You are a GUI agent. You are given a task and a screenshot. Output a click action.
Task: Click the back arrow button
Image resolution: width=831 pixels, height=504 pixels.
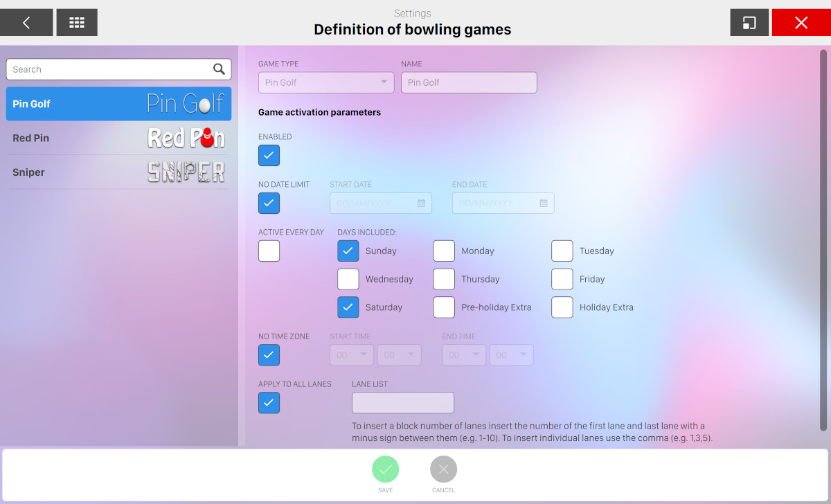point(26,23)
